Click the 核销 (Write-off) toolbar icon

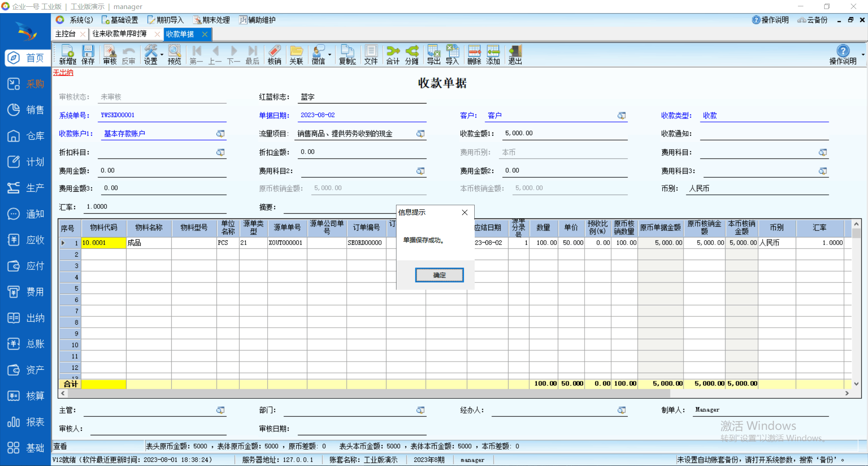274,55
